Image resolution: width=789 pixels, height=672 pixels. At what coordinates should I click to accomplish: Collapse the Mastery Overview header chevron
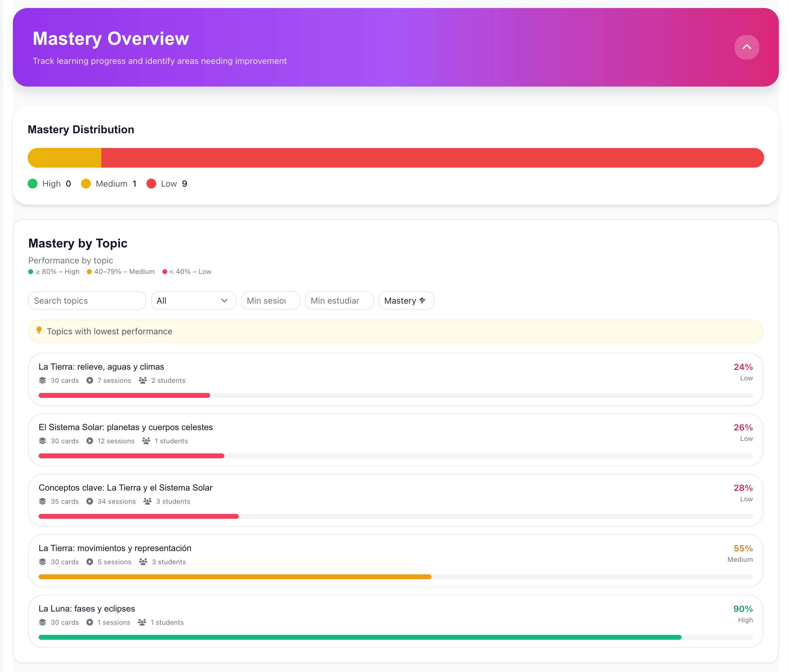[746, 47]
